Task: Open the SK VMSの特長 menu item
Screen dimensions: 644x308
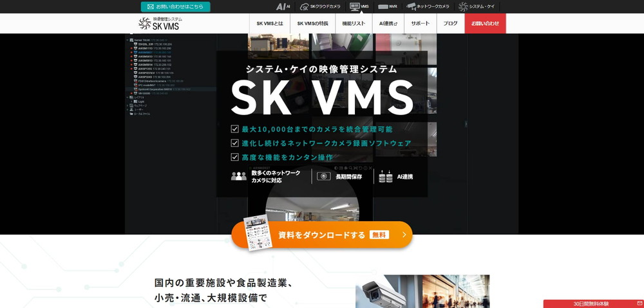Action: (312, 23)
